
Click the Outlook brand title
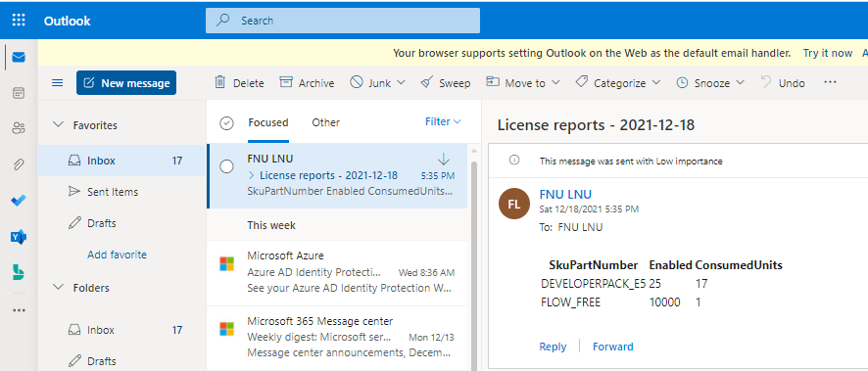pyautogui.click(x=67, y=21)
